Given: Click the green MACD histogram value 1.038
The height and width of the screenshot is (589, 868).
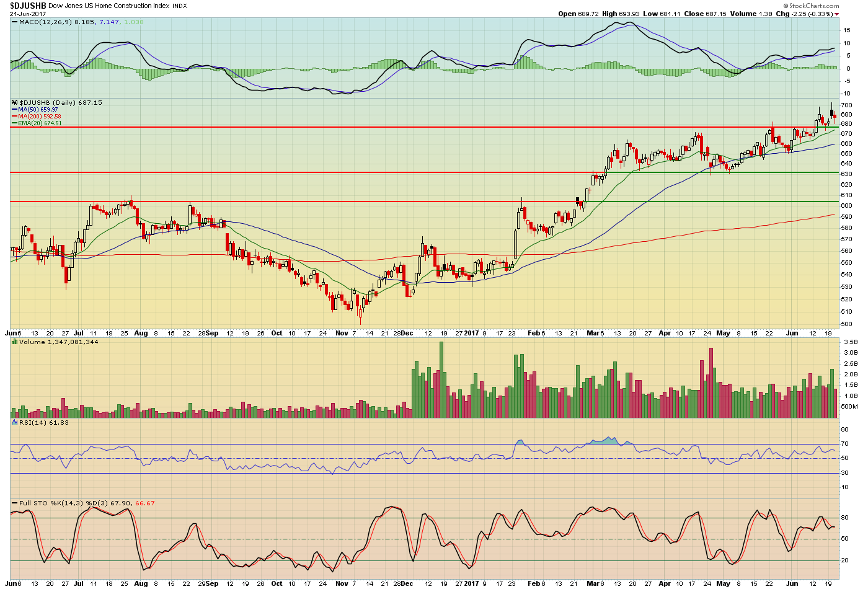Looking at the screenshot, I should pos(134,22).
